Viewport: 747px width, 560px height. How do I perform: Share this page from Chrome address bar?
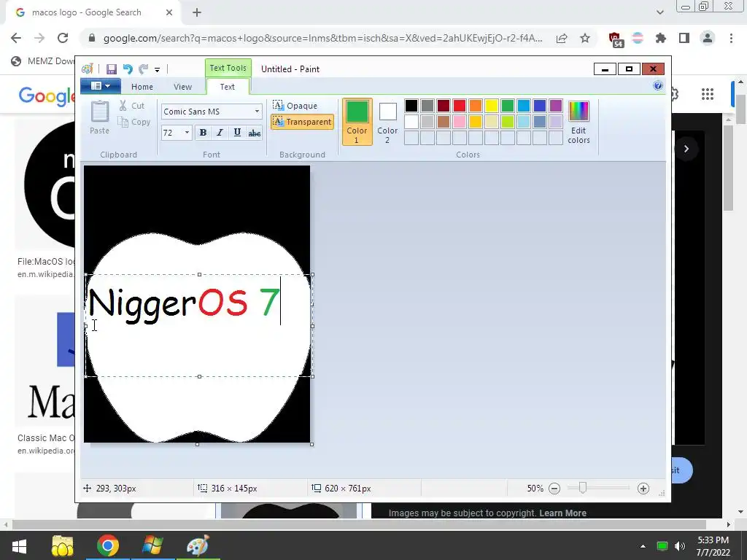pyautogui.click(x=562, y=38)
